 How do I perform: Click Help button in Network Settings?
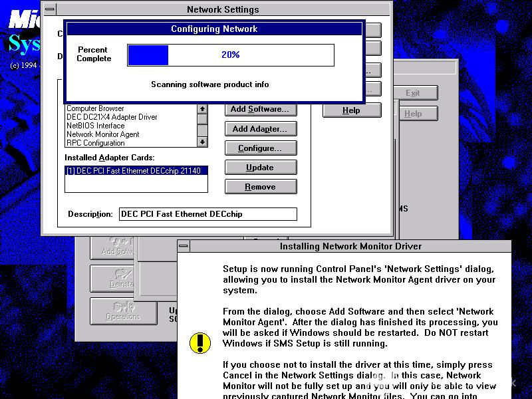coord(352,110)
